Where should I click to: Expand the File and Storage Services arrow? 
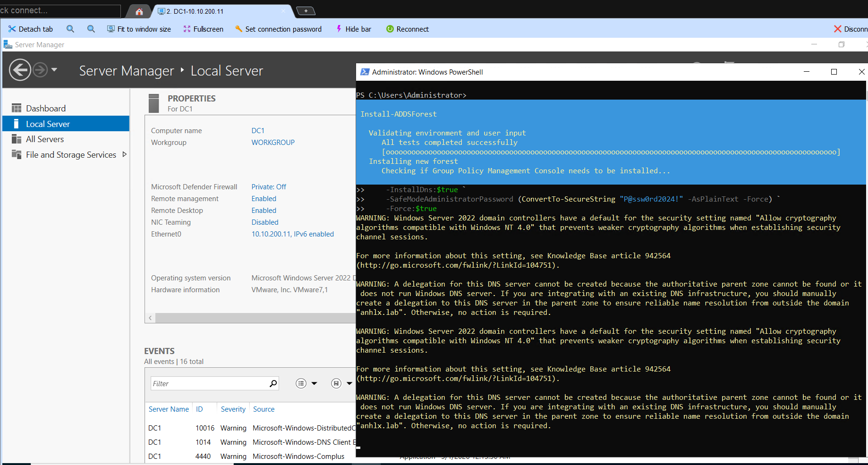click(124, 154)
